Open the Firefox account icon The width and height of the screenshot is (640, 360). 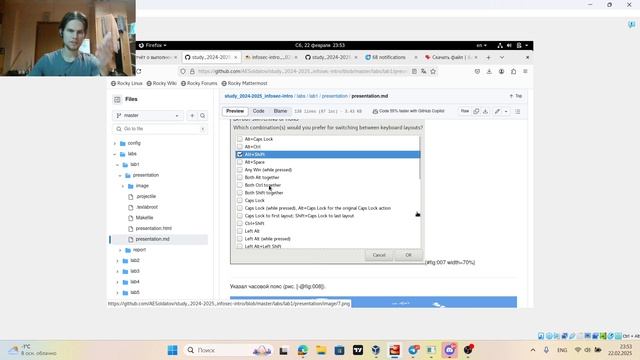point(501,71)
